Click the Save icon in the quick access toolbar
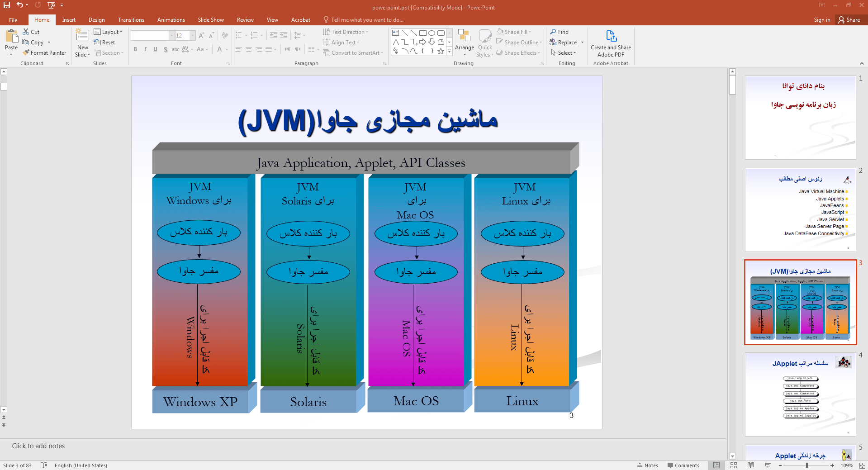Viewport: 868px width, 470px height. 7,5
